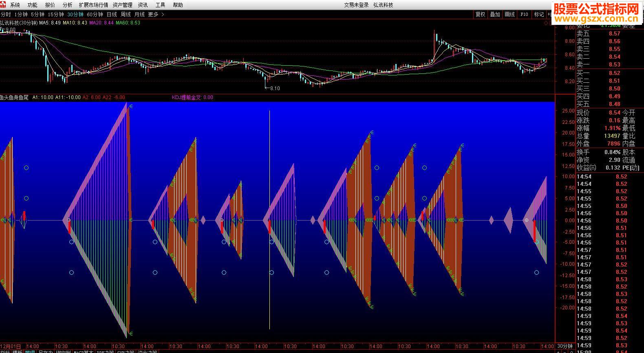Click the 换手 value 0.84%
Viewport: 644px width, 353px height.
pos(613,152)
